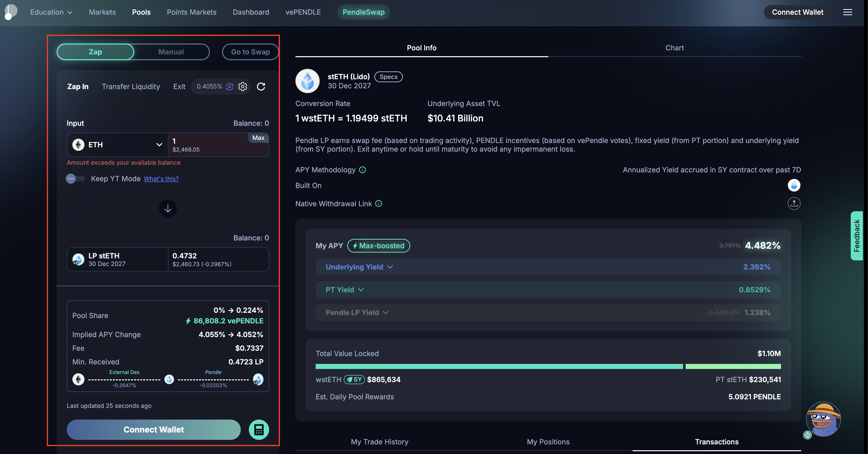Open the ETH token selector
This screenshot has width=868, height=454.
pos(118,145)
